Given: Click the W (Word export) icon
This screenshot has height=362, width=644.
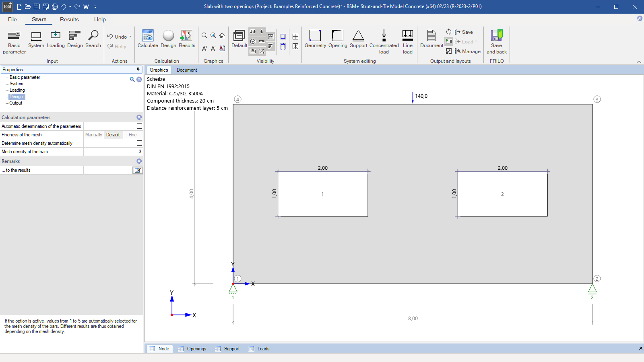Looking at the screenshot, I should coord(86,6).
